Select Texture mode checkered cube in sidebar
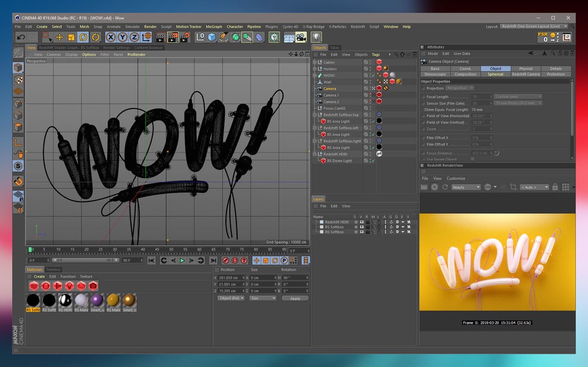588x367 pixels. coord(18,79)
